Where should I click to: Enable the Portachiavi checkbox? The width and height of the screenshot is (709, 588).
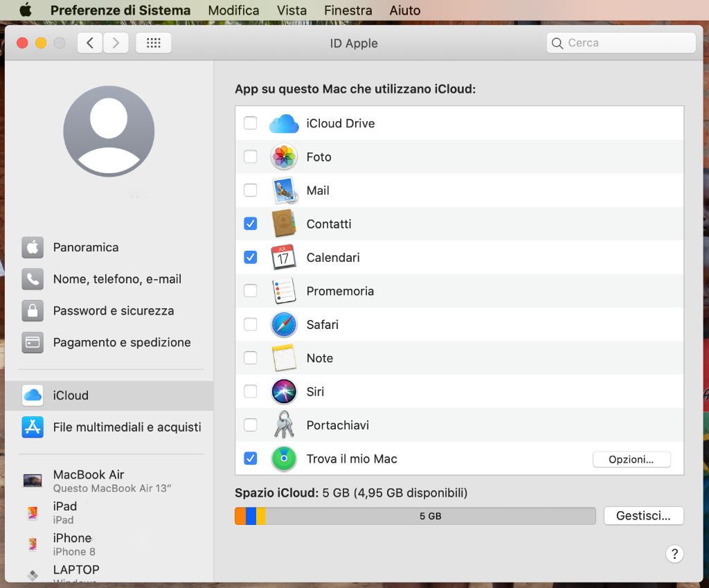tap(251, 425)
